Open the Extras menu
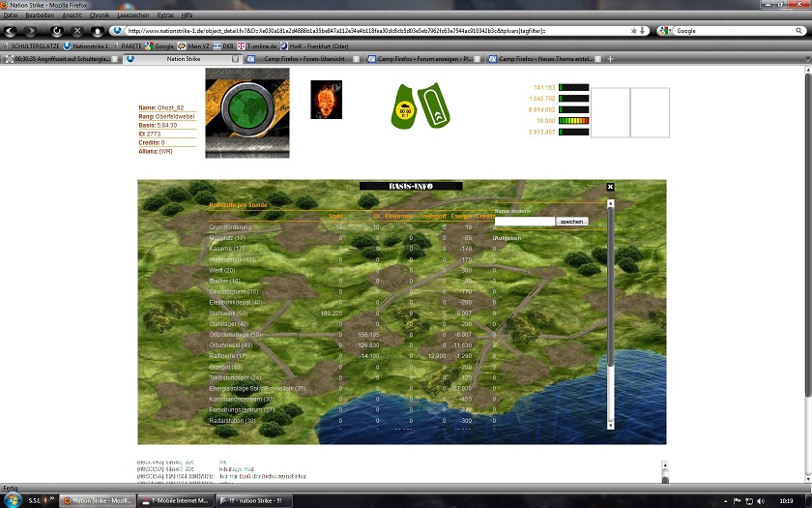This screenshot has width=812, height=508. pyautogui.click(x=165, y=15)
